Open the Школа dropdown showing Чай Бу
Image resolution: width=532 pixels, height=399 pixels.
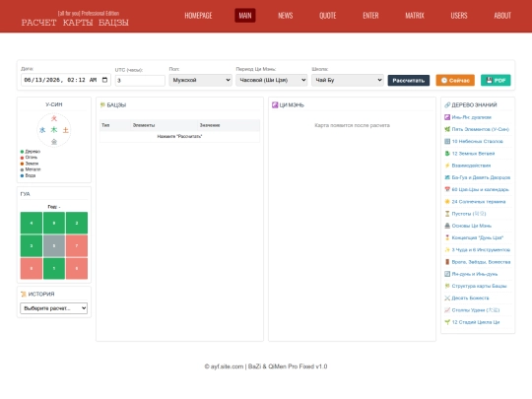pyautogui.click(x=348, y=80)
